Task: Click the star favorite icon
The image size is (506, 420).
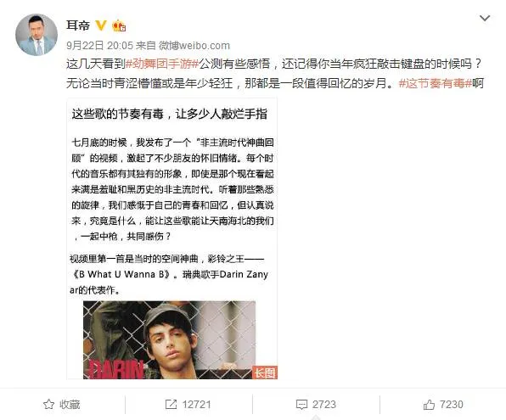Action: 48,404
